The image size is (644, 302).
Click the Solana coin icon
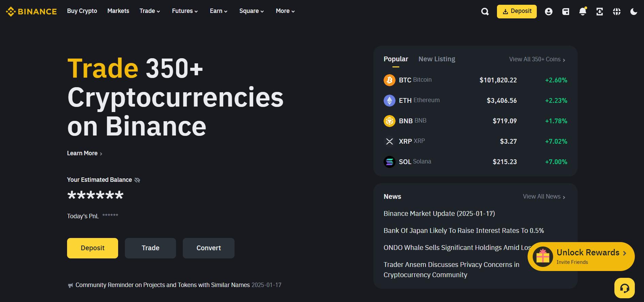pyautogui.click(x=389, y=162)
